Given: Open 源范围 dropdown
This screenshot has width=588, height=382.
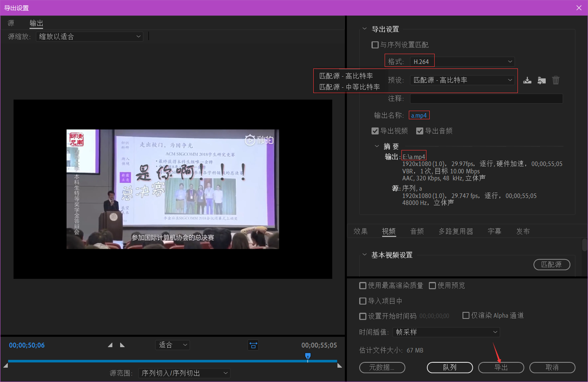Looking at the screenshot, I should pyautogui.click(x=184, y=373).
